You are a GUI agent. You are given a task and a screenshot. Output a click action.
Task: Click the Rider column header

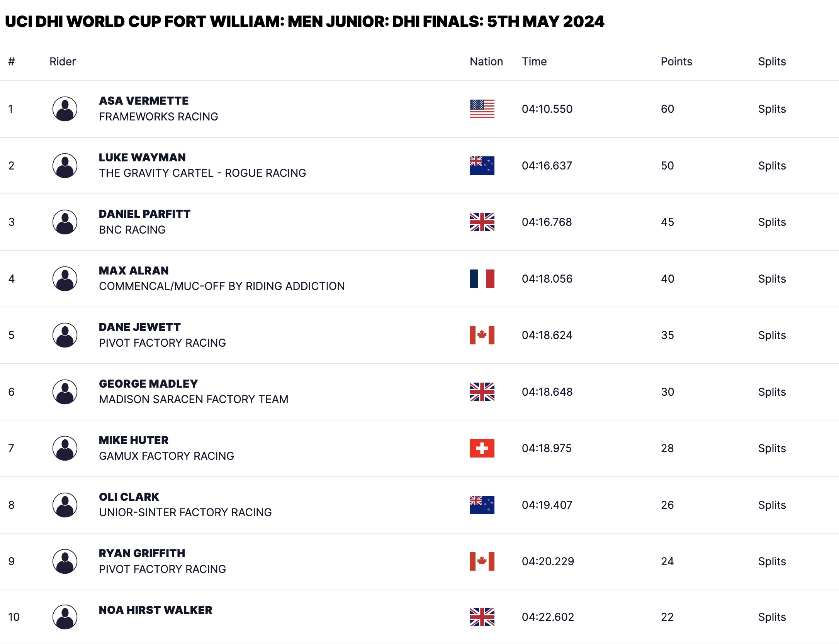coord(63,61)
